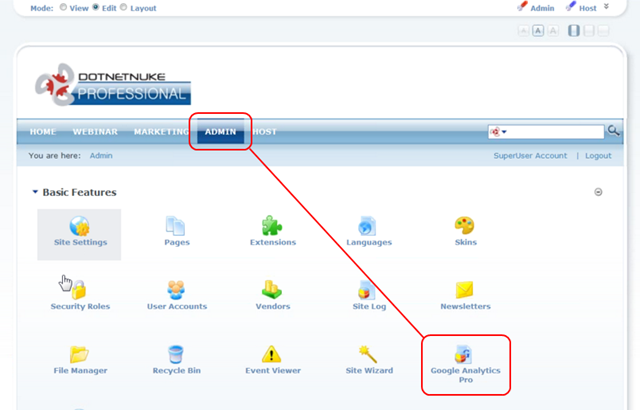This screenshot has height=410, width=640.
Task: Open File Manager folder icon
Action: tap(79, 354)
